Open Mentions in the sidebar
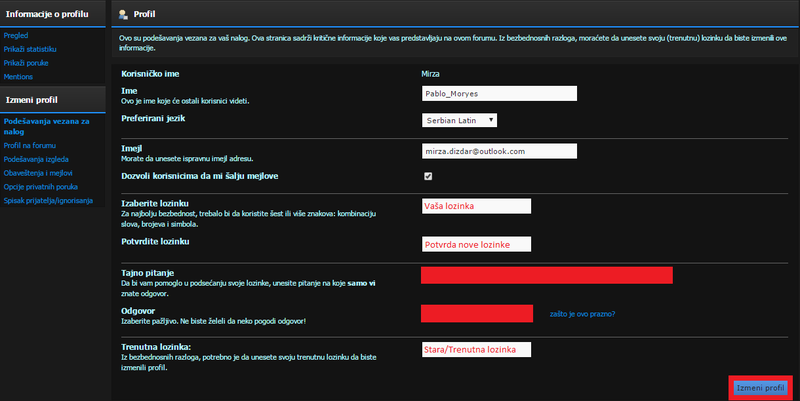The height and width of the screenshot is (401, 800). pyautogui.click(x=19, y=76)
